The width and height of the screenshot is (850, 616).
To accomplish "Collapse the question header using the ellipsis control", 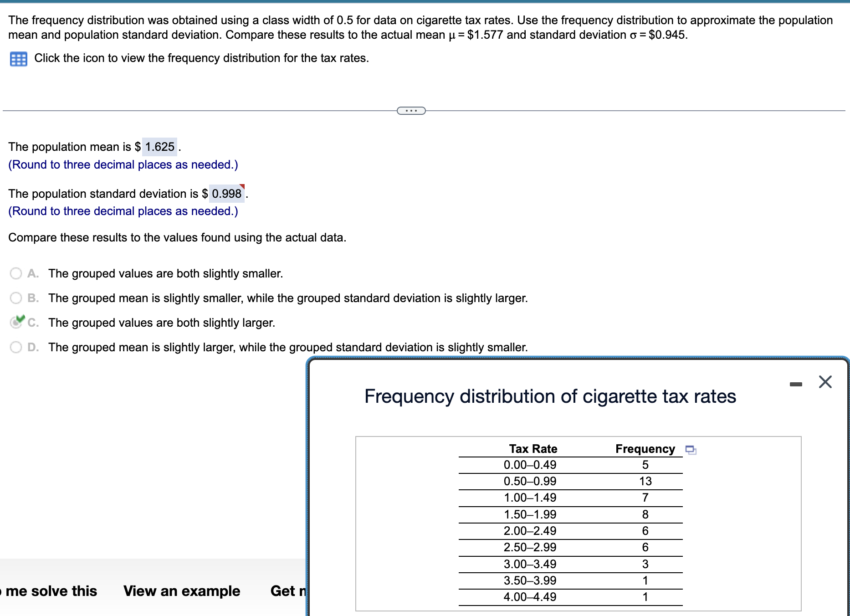I will point(411,110).
